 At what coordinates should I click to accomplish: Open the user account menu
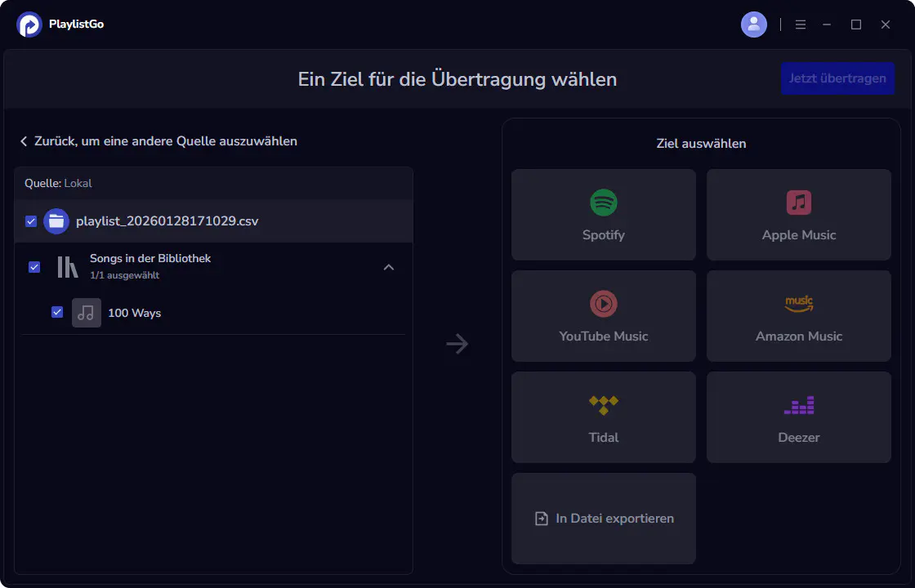tap(753, 24)
